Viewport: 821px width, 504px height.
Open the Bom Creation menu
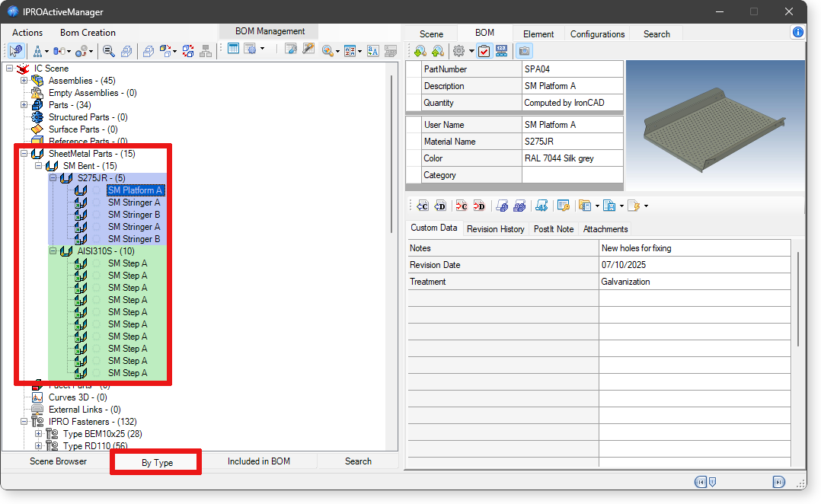[88, 33]
